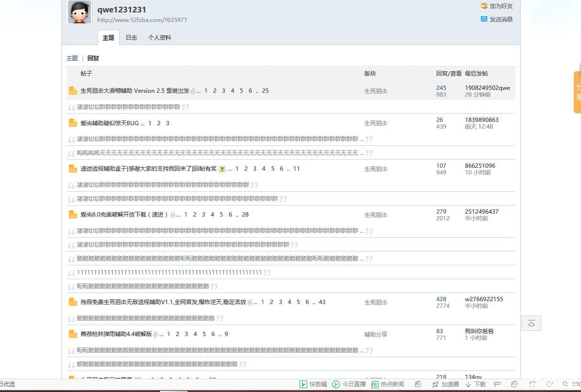The height and width of the screenshot is (392, 581).
Task: Click folder icon of 残霞免费生死狙击 thread
Action: tap(73, 302)
